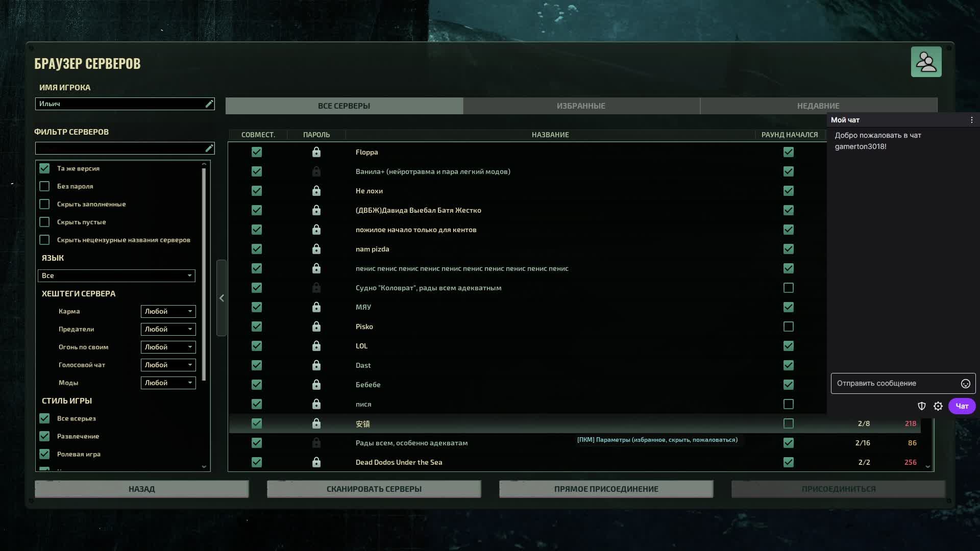The width and height of the screenshot is (980, 551).
Task: Click the player name input field
Action: click(x=125, y=104)
